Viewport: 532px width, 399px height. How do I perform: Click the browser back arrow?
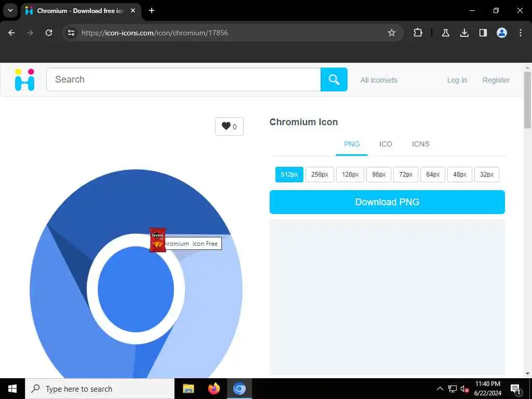11,33
